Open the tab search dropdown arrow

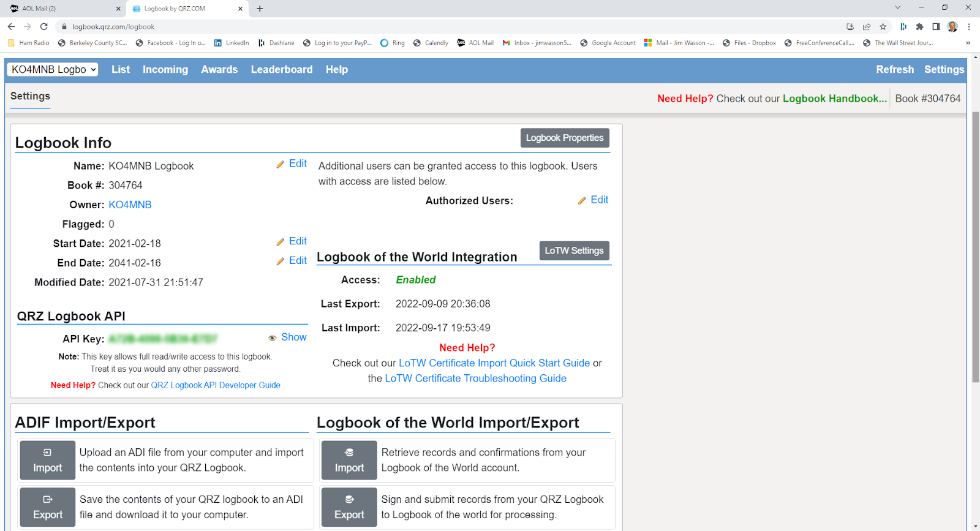tap(897, 8)
